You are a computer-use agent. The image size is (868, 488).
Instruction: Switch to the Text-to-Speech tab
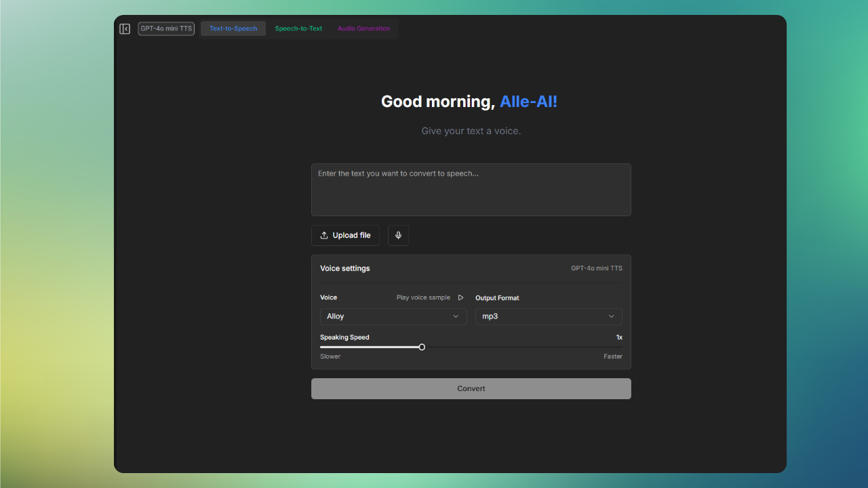tap(233, 28)
